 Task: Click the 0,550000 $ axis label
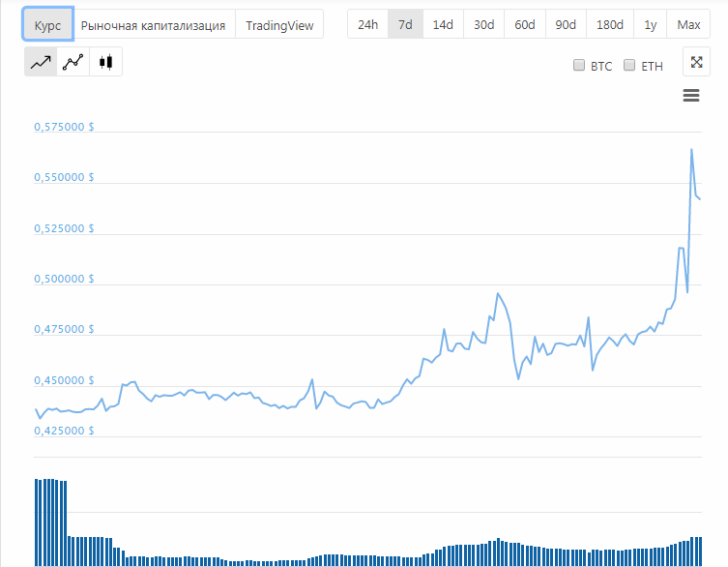64,177
